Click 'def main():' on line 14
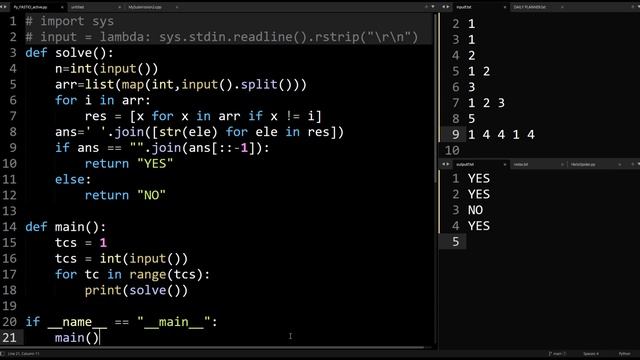Viewport: 640px width, 360px height. tap(66, 227)
